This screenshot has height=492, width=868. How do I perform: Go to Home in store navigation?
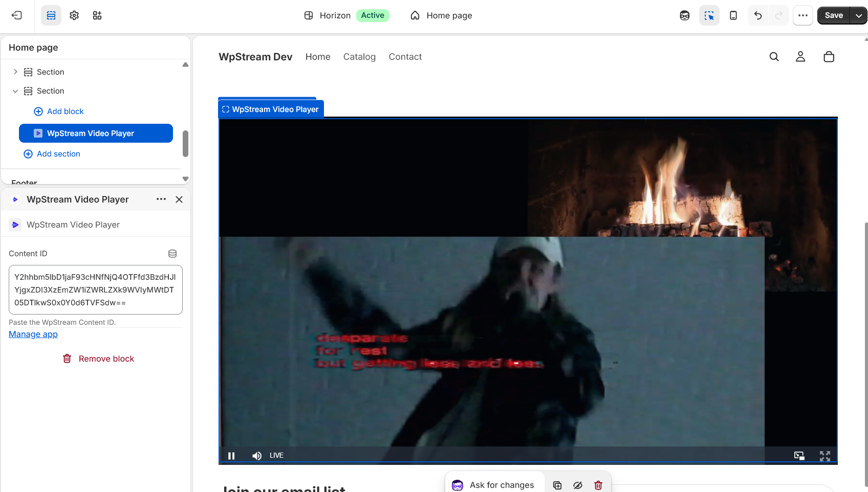coord(318,57)
